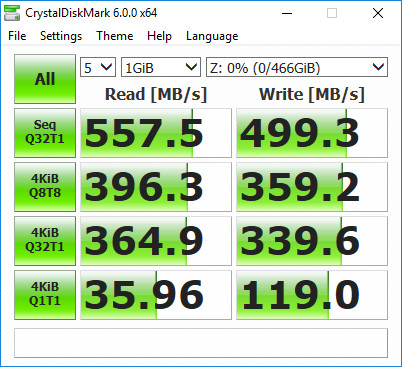This screenshot has width=402, height=367.
Task: Click the 4KiB Q1T1 read result 35.96
Action: click(x=156, y=295)
